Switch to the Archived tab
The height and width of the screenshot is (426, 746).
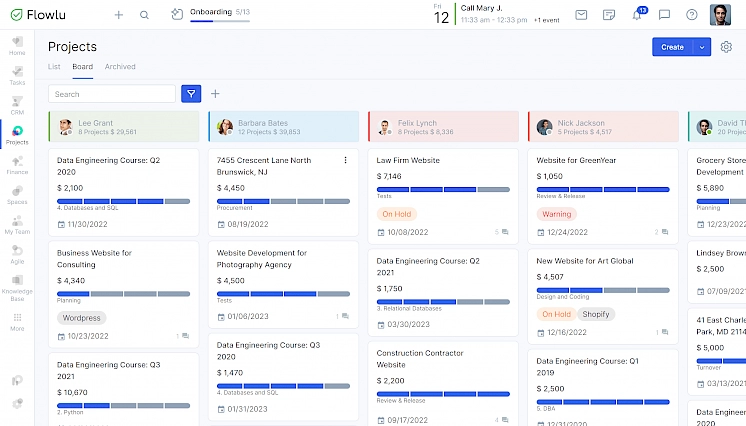pos(120,67)
